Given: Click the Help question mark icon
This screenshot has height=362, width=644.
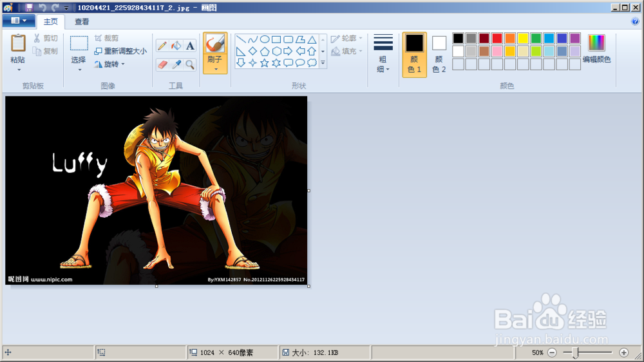Looking at the screenshot, I should click(x=635, y=21).
